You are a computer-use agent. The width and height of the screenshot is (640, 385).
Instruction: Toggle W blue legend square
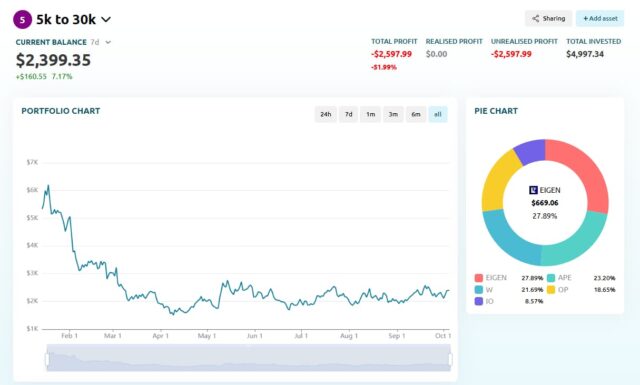[x=479, y=290]
